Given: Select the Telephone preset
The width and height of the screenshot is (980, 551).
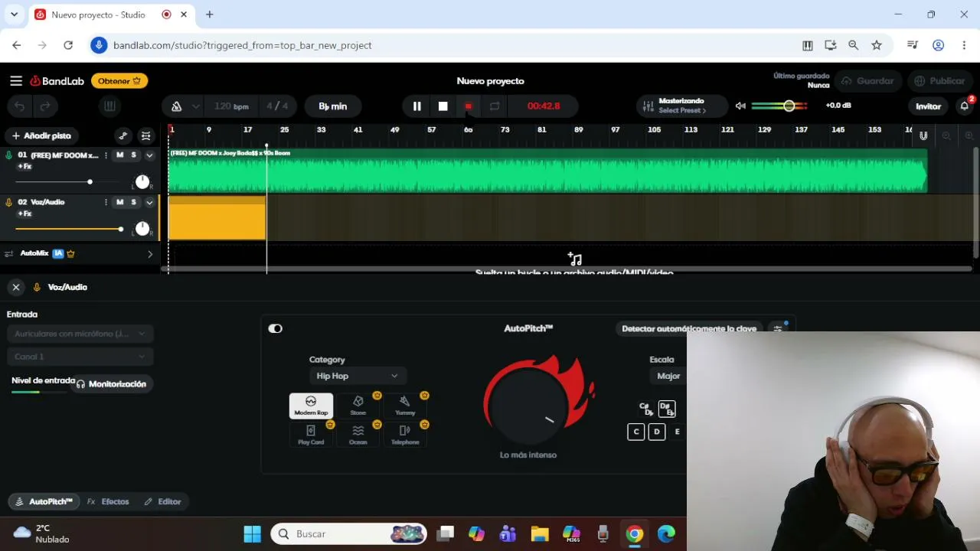Looking at the screenshot, I should 405,435.
